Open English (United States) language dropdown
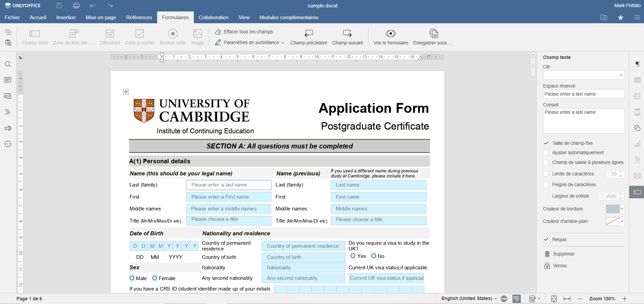The height and width of the screenshot is (304, 644). [469, 299]
